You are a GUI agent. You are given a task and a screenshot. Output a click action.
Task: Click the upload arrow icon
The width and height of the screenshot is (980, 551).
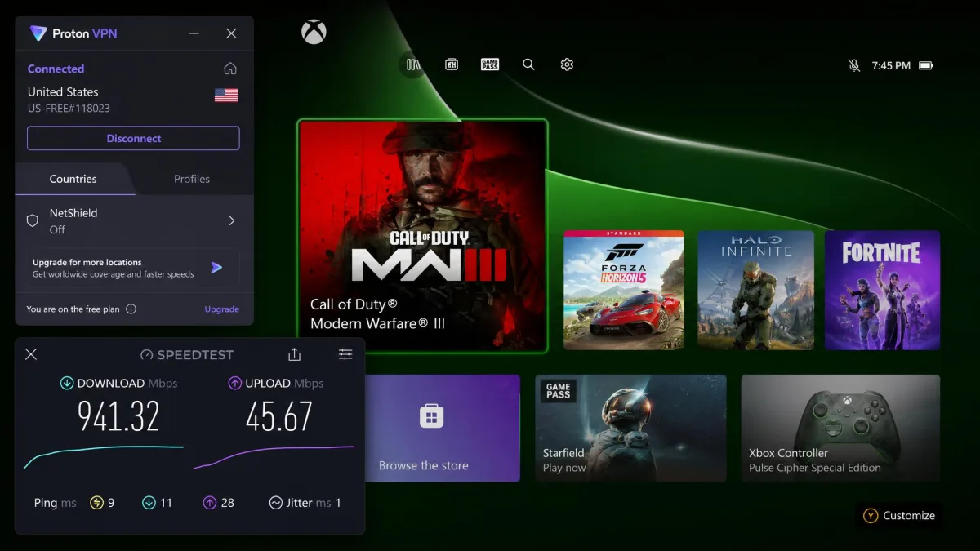click(x=235, y=383)
